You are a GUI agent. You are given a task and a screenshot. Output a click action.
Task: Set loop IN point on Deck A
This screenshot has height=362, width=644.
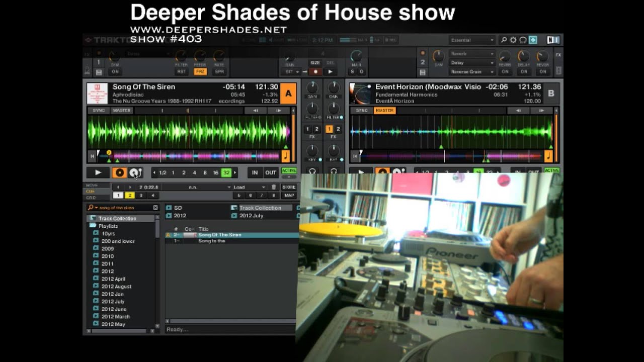pyautogui.click(x=255, y=172)
